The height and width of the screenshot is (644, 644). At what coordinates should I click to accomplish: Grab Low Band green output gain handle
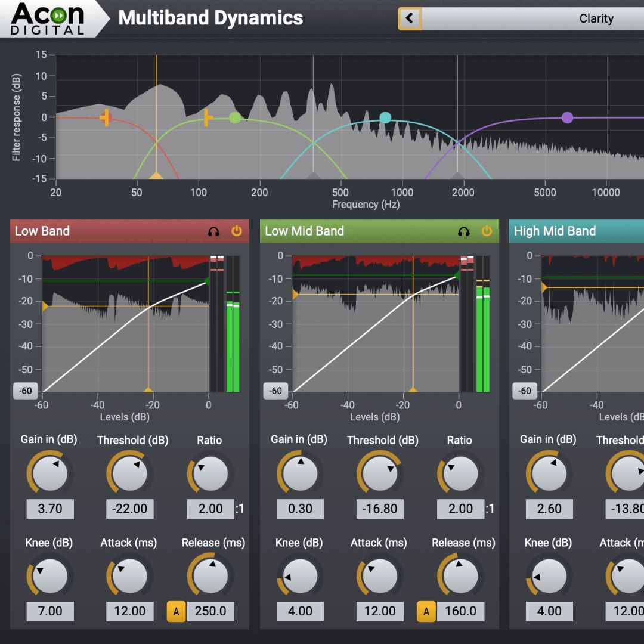pyautogui.click(x=207, y=281)
